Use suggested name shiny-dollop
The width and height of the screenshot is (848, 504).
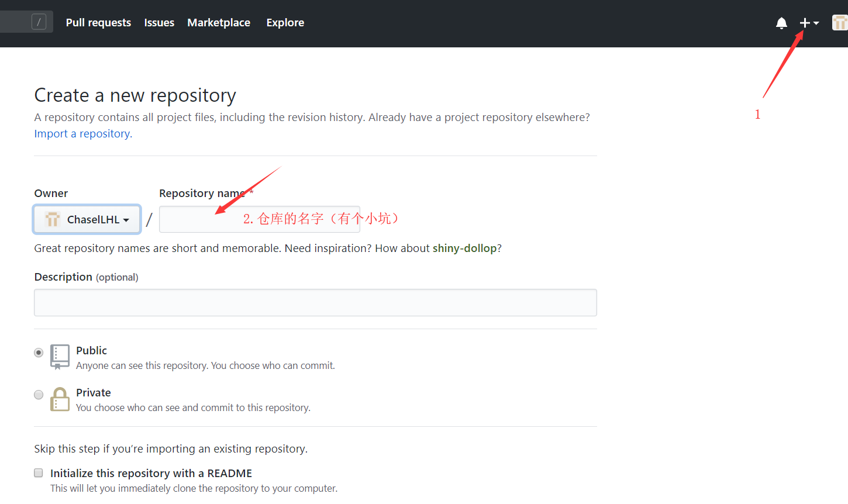464,248
